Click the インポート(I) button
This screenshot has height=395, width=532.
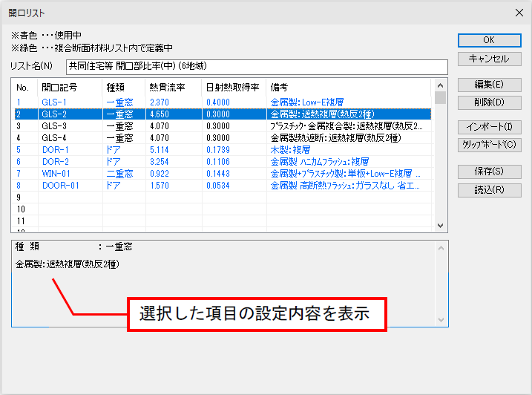click(x=489, y=127)
